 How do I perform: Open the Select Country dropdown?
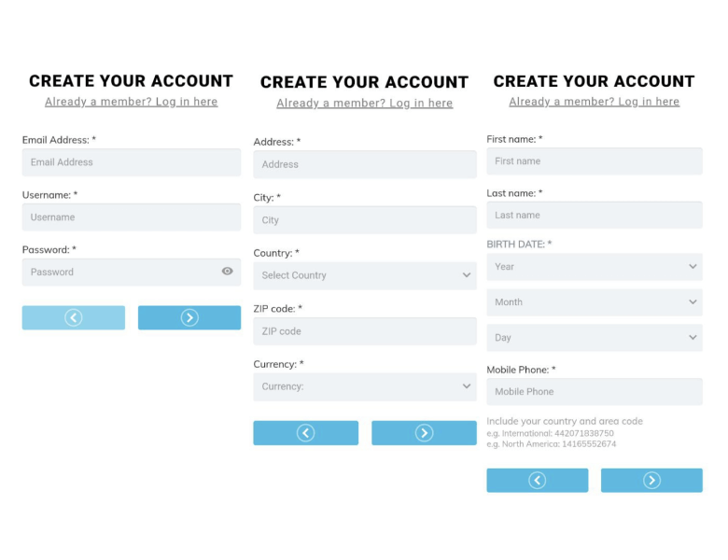click(364, 275)
